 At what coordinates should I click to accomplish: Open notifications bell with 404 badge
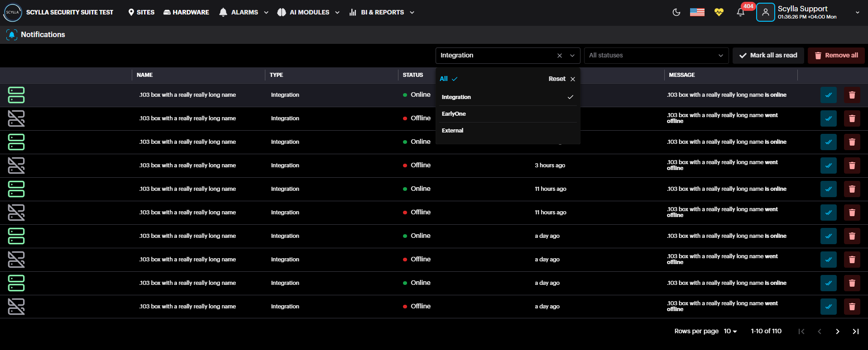click(x=741, y=12)
